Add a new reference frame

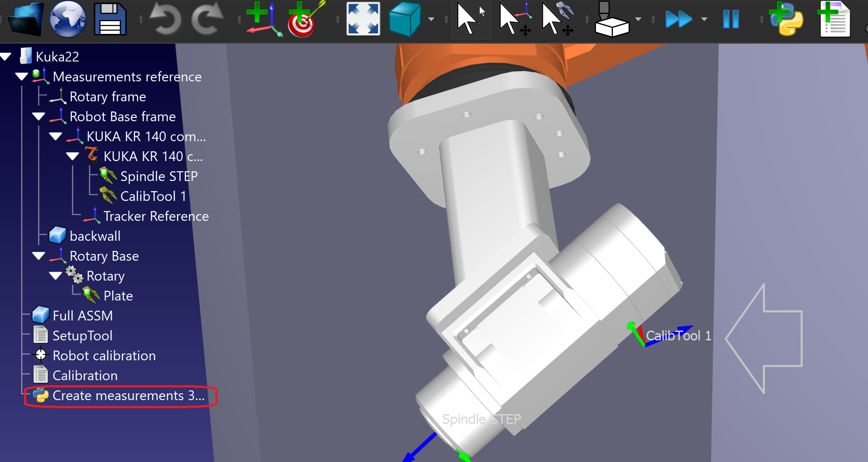coord(264,19)
